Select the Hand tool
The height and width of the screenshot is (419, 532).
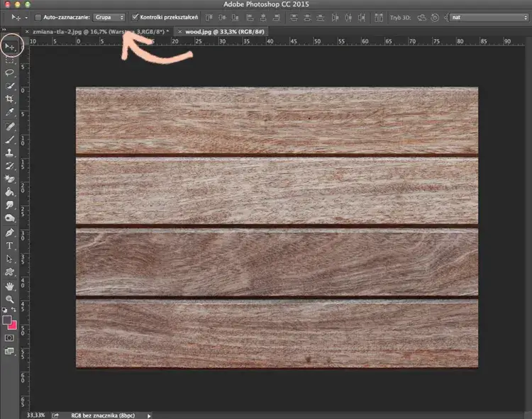(x=10, y=286)
